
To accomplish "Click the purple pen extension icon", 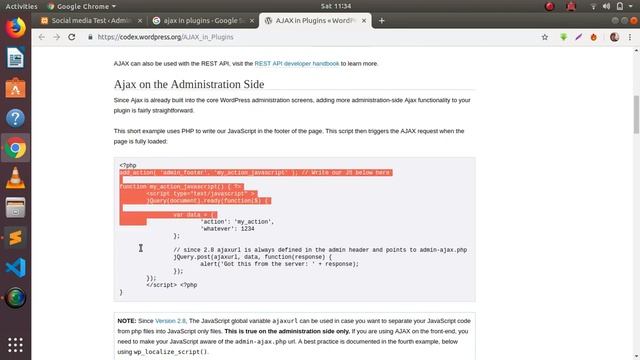I will click(578, 37).
